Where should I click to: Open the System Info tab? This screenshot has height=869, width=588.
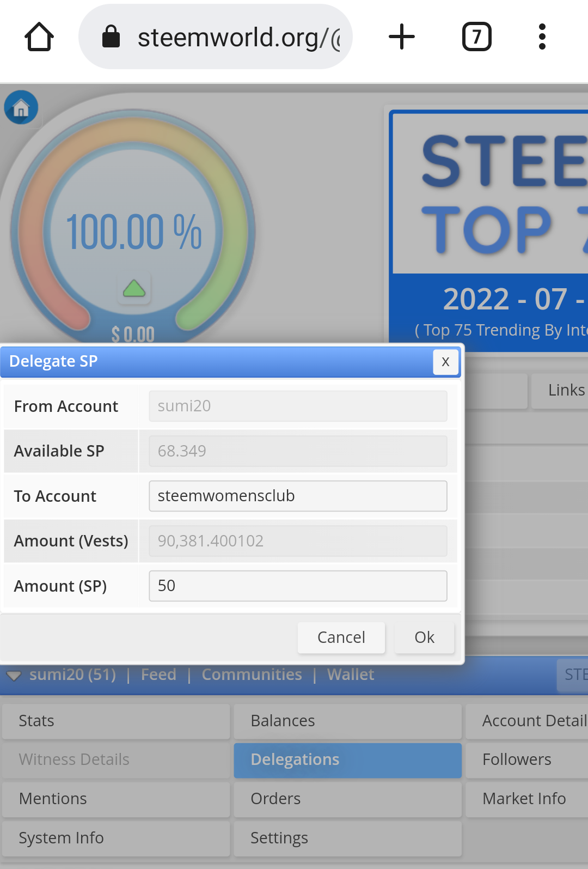coord(116,838)
